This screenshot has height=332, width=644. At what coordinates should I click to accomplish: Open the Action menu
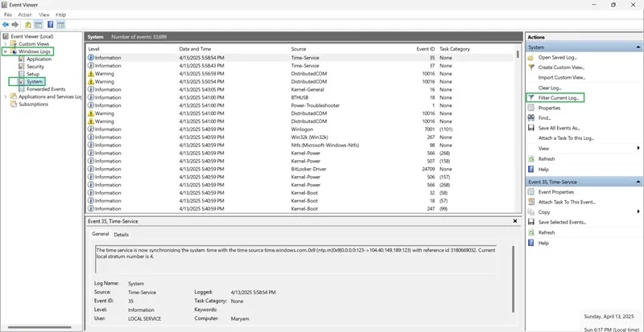click(25, 14)
